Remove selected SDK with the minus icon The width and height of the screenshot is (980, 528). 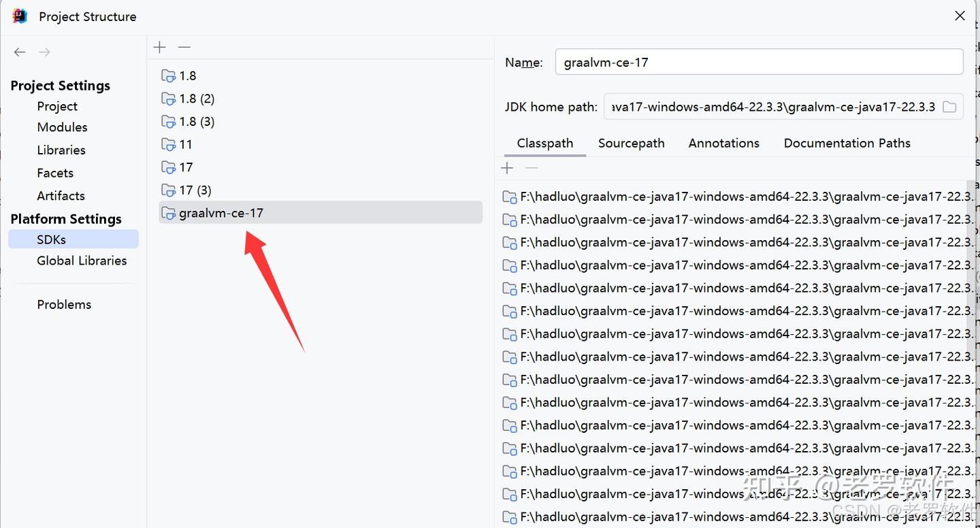184,47
